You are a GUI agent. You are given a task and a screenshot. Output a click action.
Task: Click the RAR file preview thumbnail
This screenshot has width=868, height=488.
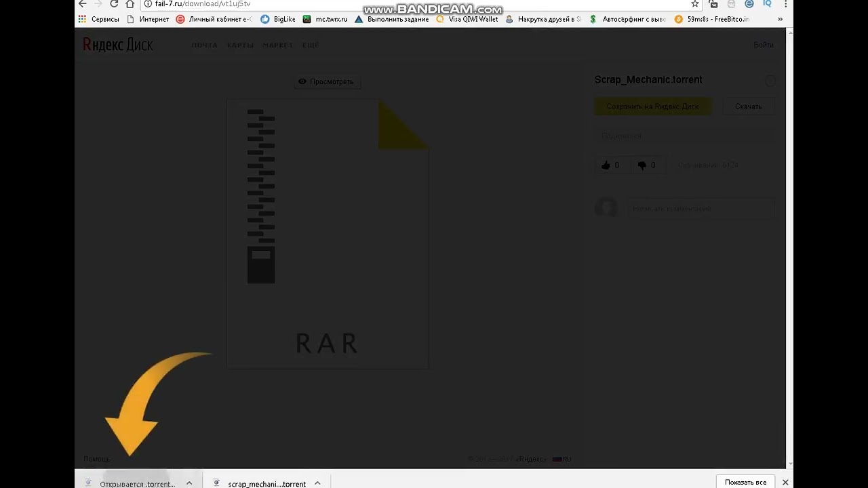[328, 234]
